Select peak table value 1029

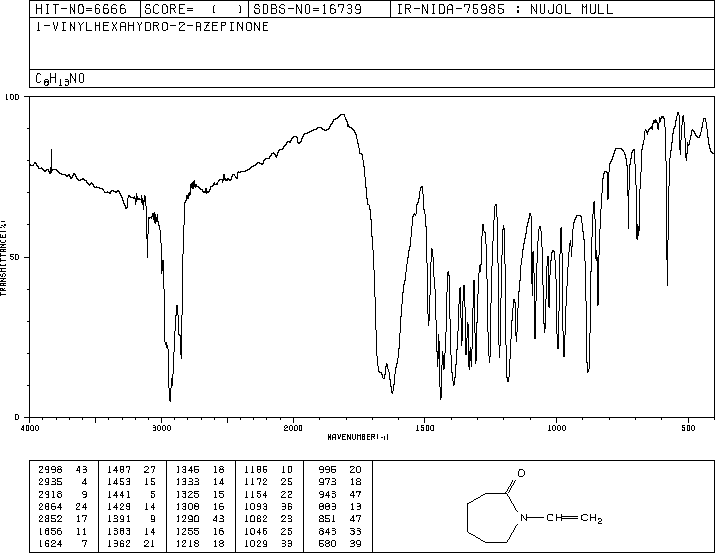(x=256, y=543)
